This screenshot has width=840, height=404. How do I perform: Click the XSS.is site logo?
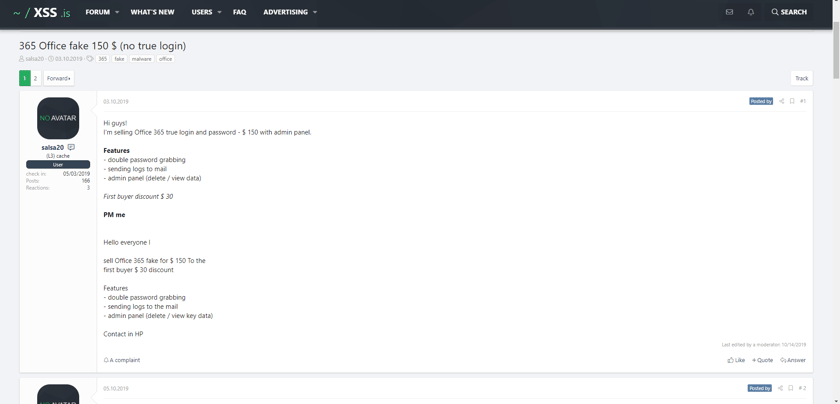pos(42,12)
